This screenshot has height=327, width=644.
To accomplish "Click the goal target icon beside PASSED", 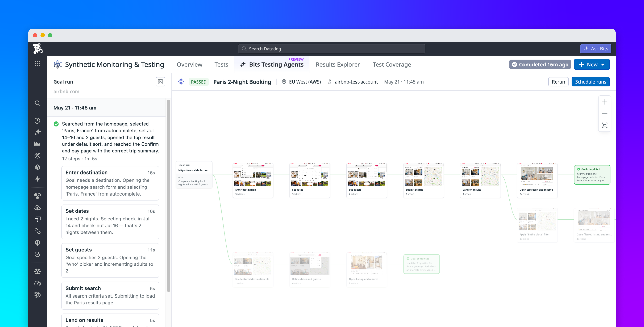I will click(181, 82).
